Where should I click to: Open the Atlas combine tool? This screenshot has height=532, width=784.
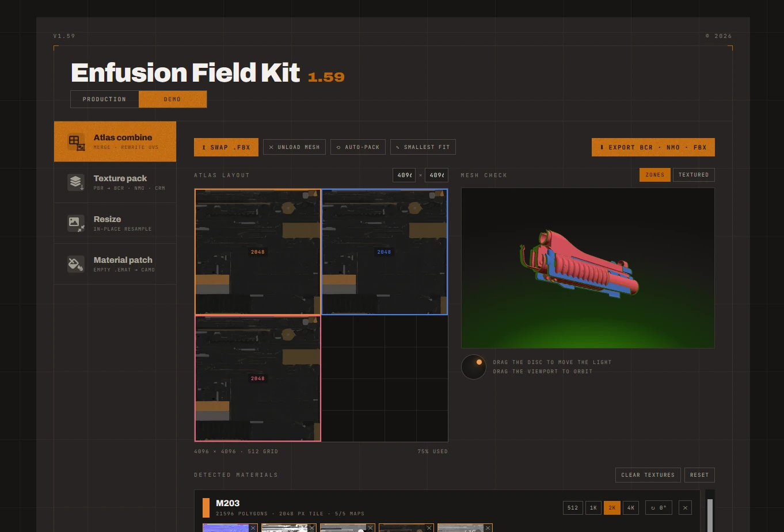tap(115, 141)
